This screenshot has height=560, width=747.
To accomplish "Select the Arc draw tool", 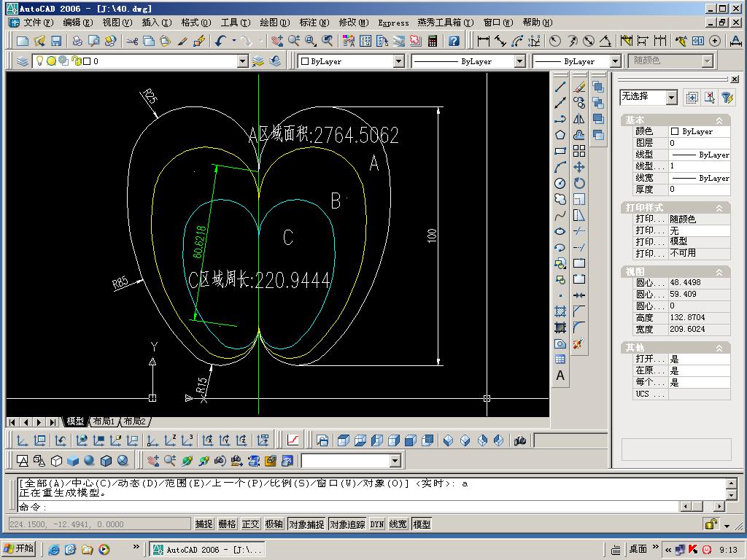I will tap(560, 167).
